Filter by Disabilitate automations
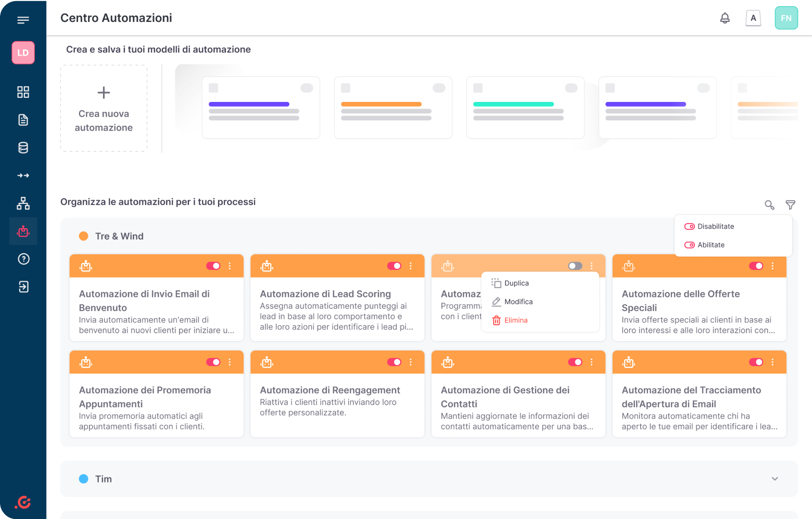 (715, 227)
